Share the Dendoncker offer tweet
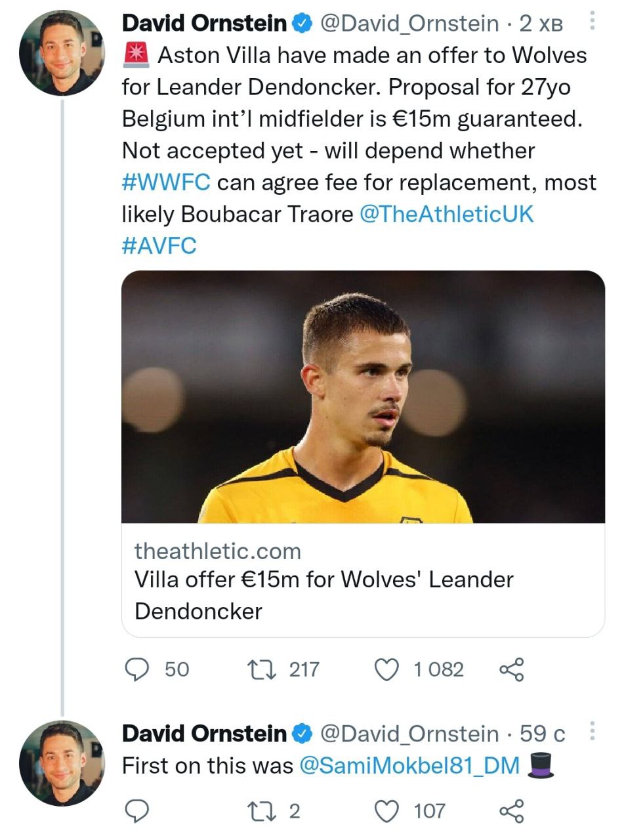 (x=512, y=669)
